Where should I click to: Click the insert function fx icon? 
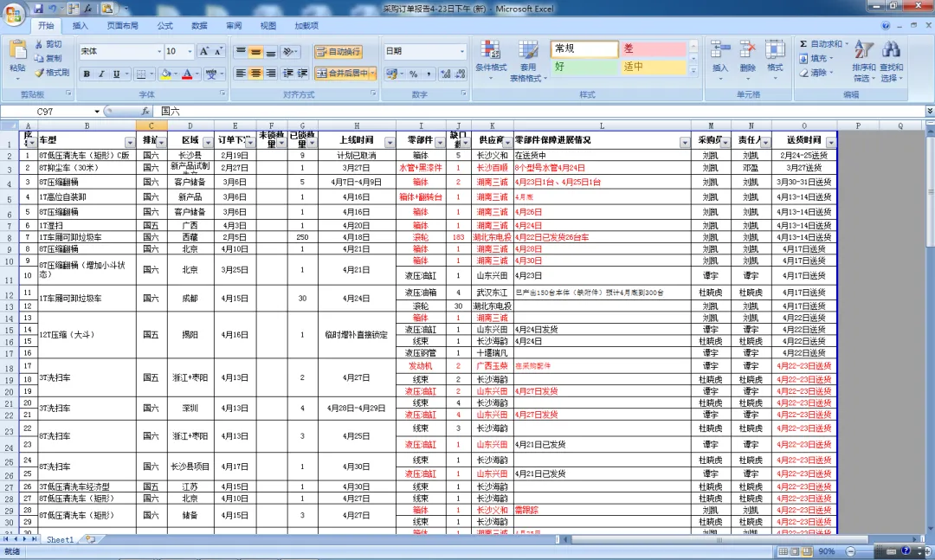(145, 112)
